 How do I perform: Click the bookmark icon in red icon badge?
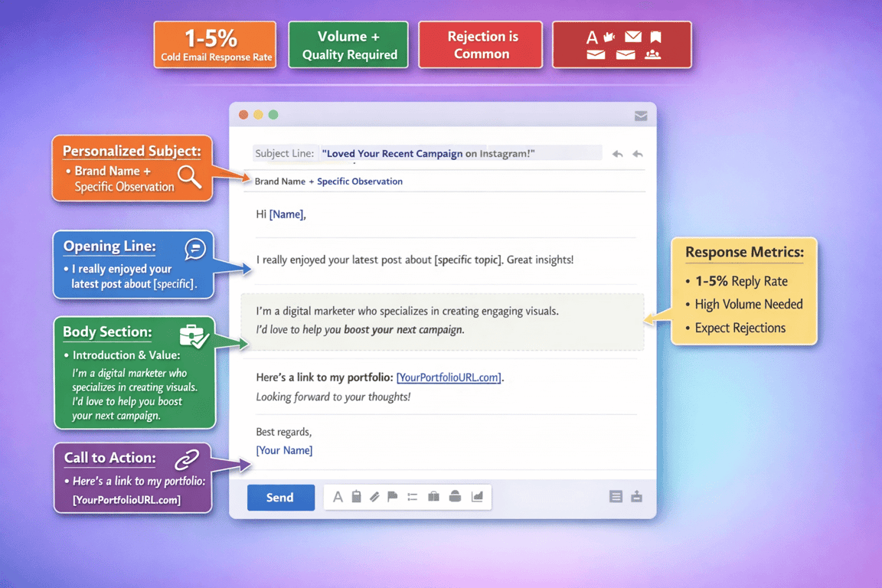[656, 38]
